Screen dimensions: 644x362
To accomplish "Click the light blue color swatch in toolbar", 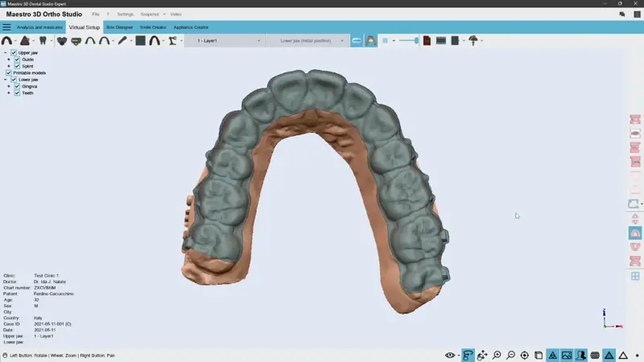I will [385, 41].
